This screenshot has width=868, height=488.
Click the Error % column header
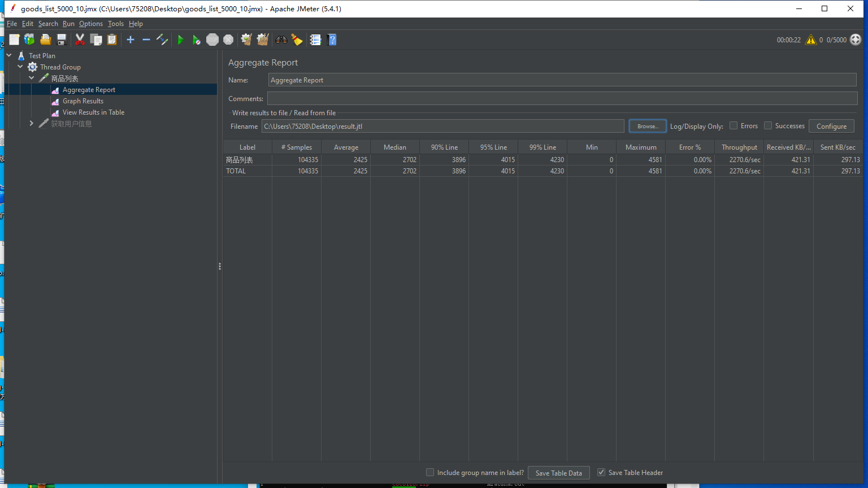tap(690, 147)
